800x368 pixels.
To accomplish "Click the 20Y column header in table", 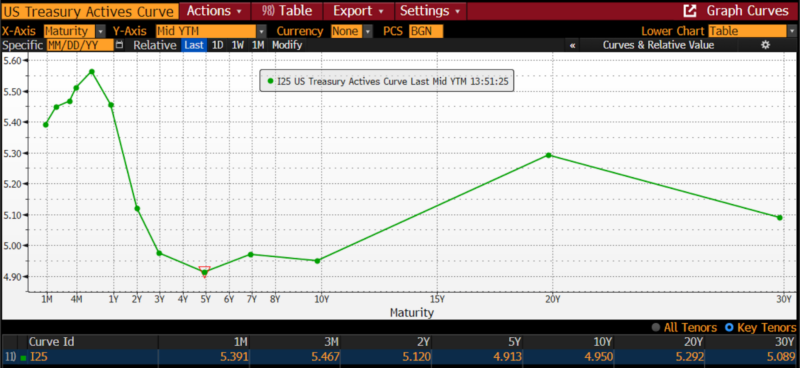I will pos(693,341).
